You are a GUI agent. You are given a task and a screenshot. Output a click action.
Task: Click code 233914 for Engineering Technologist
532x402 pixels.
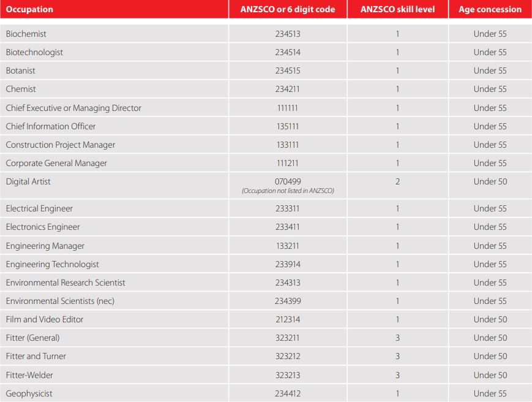pos(288,264)
